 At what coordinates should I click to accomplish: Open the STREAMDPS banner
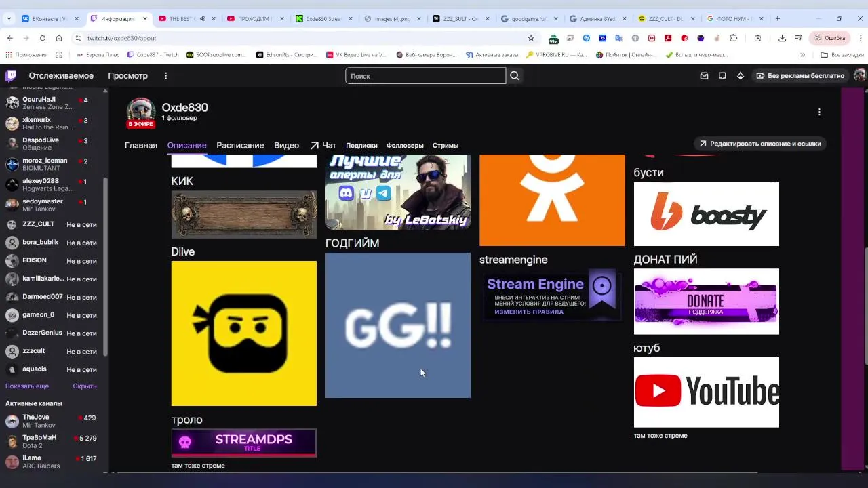coord(243,443)
